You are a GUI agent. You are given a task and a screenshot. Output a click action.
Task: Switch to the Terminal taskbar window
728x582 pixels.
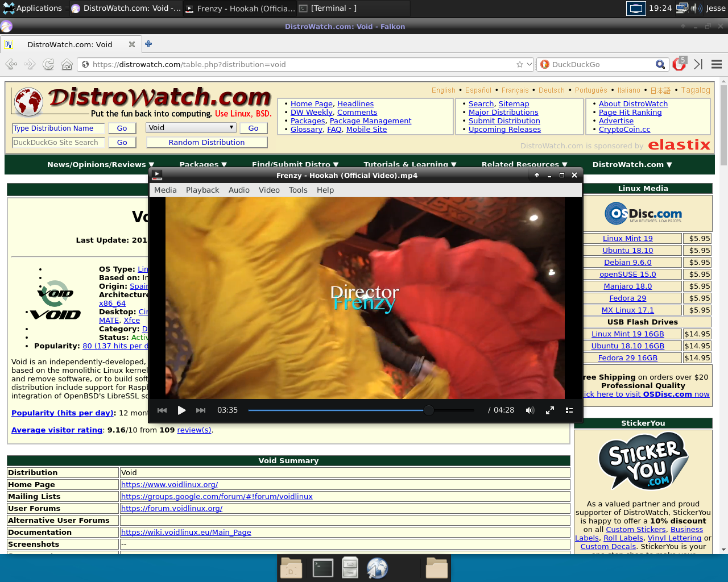pos(353,8)
